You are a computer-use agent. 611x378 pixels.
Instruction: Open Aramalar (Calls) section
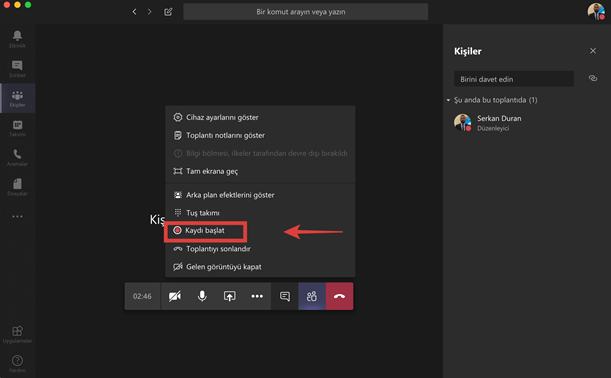coord(17,157)
